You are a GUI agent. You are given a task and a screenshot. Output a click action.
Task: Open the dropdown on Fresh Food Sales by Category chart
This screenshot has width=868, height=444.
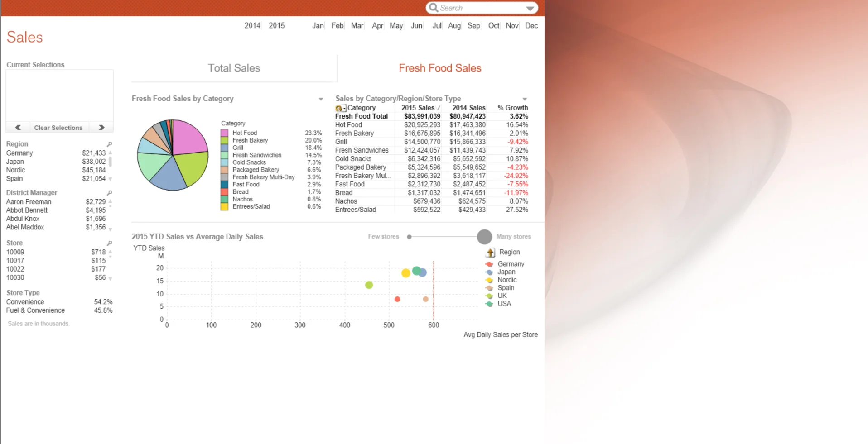321,99
